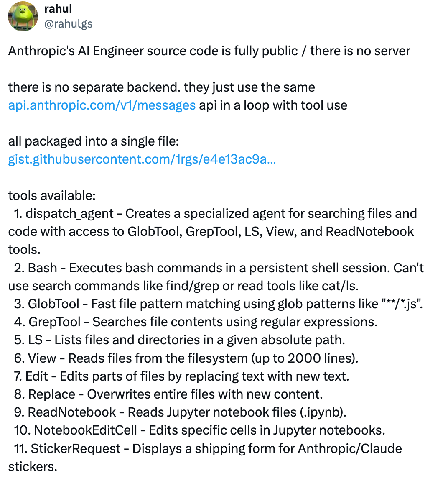
Task: Open the api.anthropic.com/v1/messages link
Action: point(102,105)
